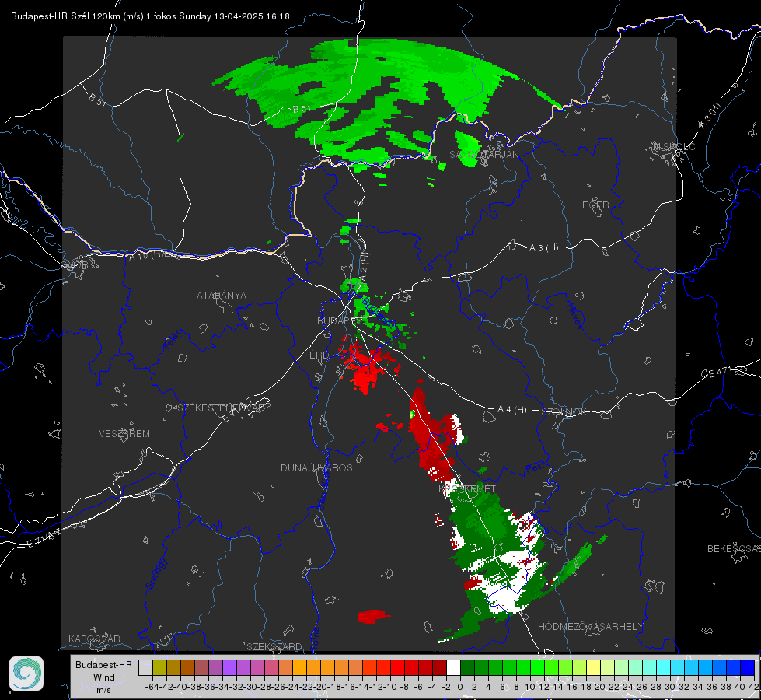Viewport: 761px width, 700px height.
Task: Select the light gray swatch at legend's start
Action: click(x=145, y=667)
